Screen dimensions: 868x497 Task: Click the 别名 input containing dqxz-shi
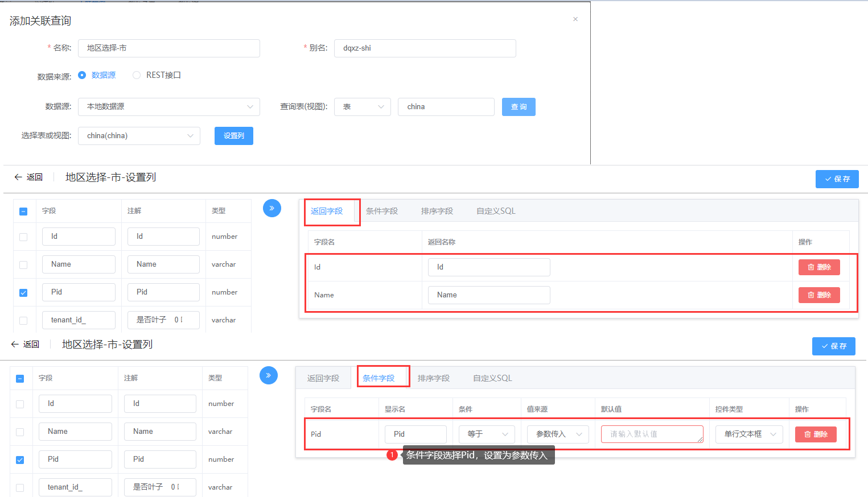tap(425, 48)
